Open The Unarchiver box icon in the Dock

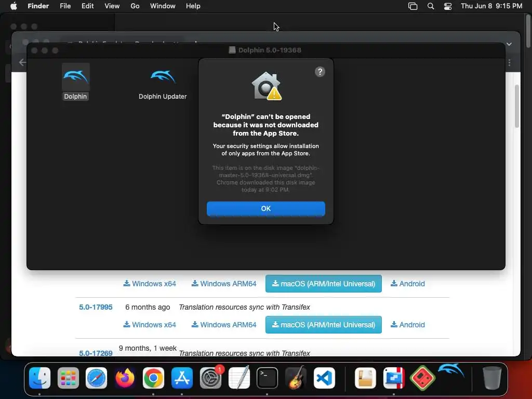coord(365,378)
